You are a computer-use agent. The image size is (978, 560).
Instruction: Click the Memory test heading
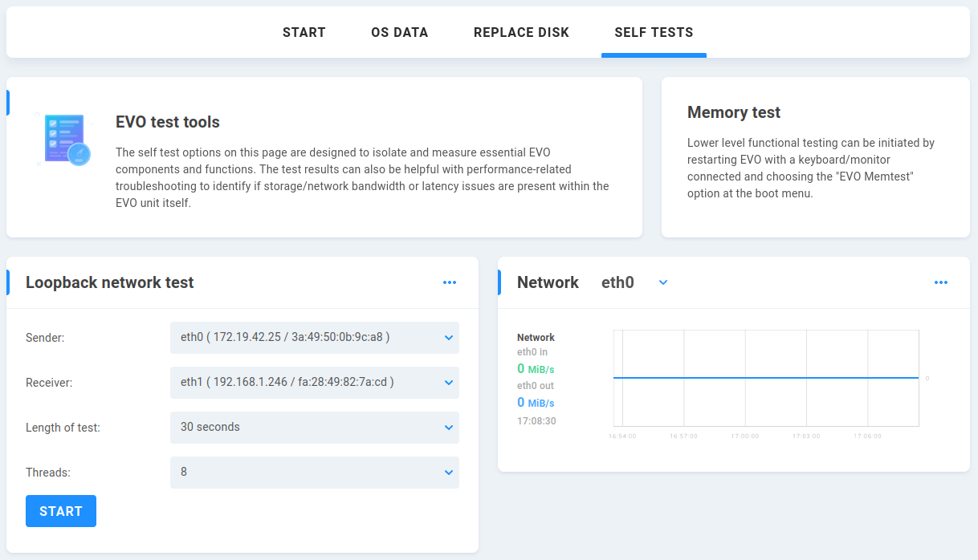point(734,112)
